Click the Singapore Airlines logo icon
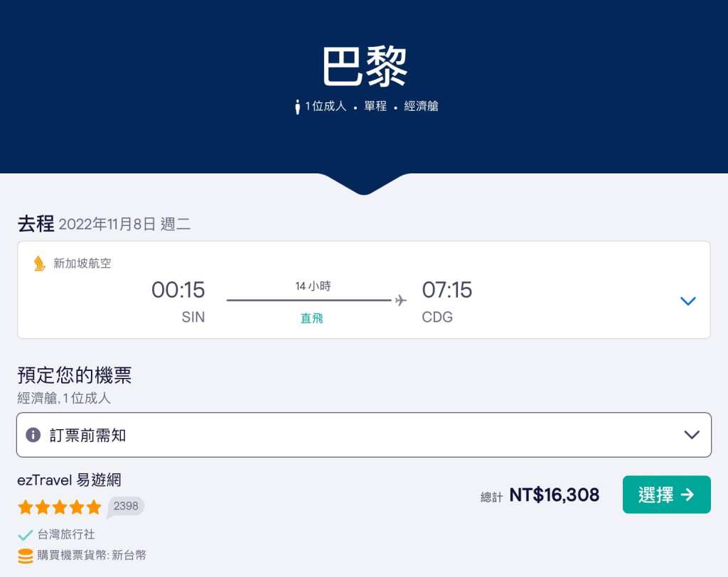This screenshot has height=577, width=728. (40, 264)
